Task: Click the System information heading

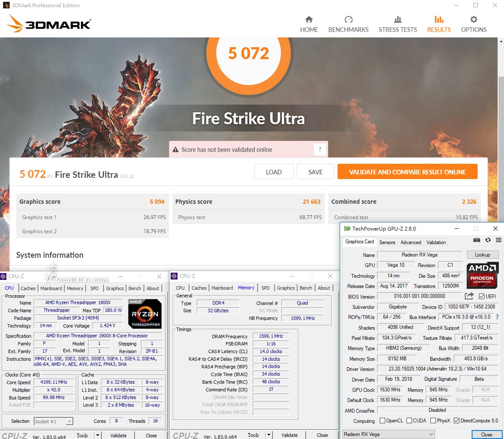Action: [50, 255]
